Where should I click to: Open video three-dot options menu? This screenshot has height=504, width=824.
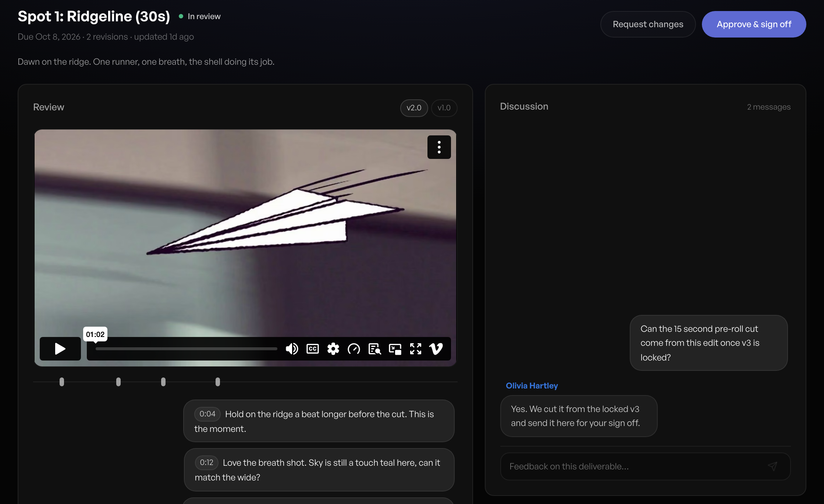click(439, 147)
